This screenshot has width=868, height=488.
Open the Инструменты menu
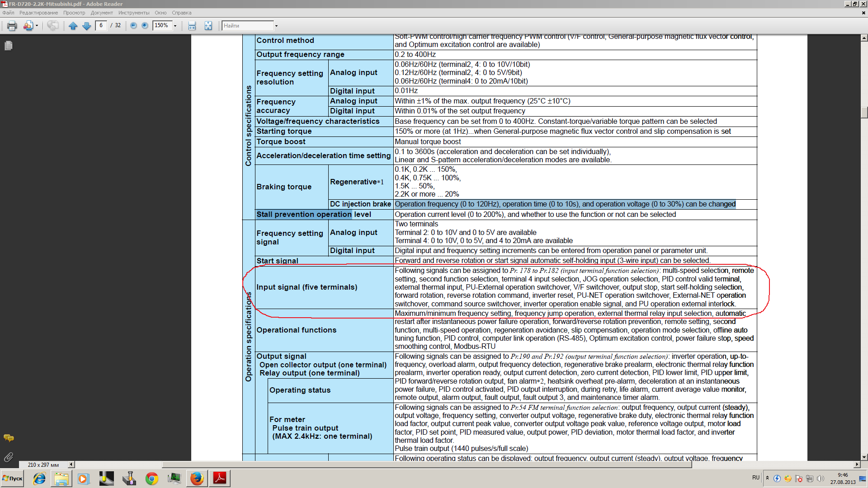(x=134, y=13)
